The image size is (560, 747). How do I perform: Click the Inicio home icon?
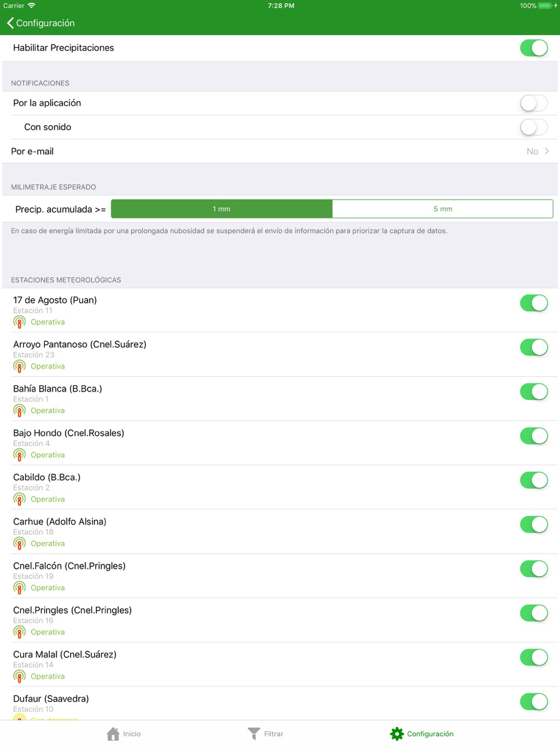pyautogui.click(x=113, y=734)
